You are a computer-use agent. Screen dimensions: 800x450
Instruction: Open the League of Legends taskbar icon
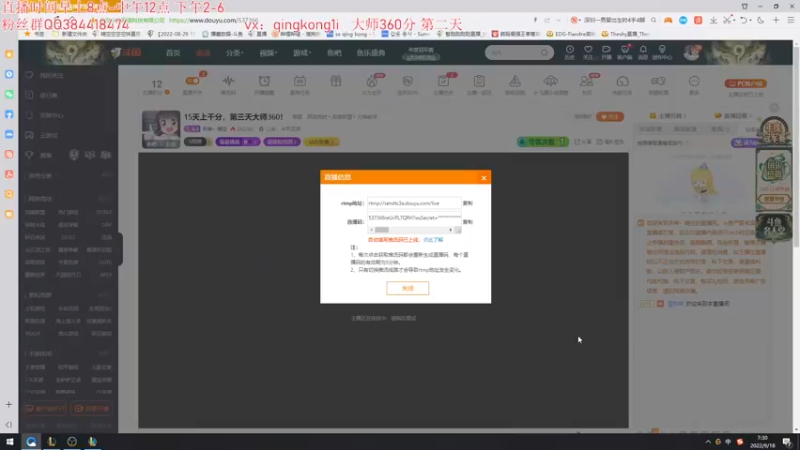coord(52,442)
